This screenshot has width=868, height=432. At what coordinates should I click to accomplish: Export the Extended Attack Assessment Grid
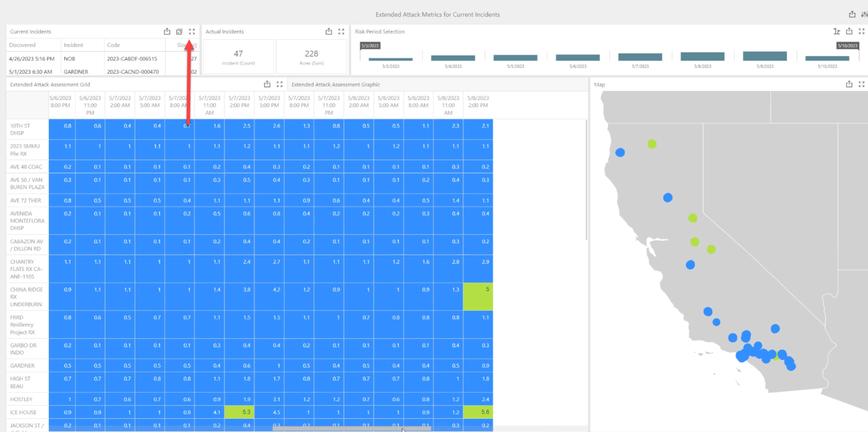[x=267, y=84]
